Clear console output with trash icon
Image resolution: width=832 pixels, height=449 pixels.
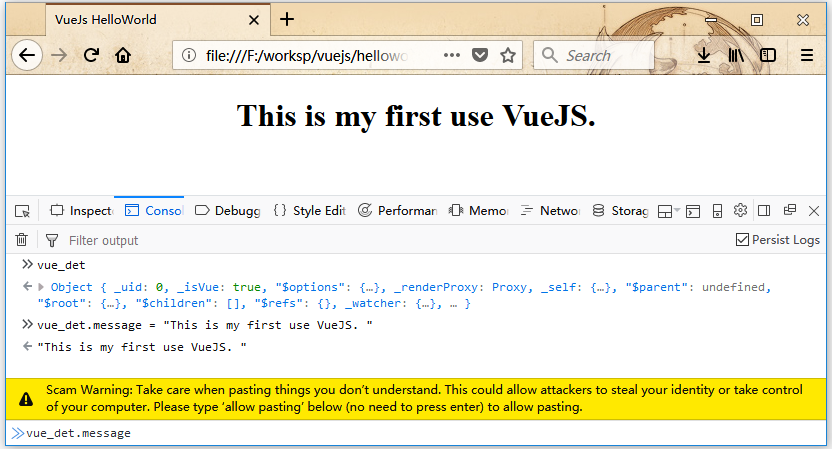pos(21,240)
